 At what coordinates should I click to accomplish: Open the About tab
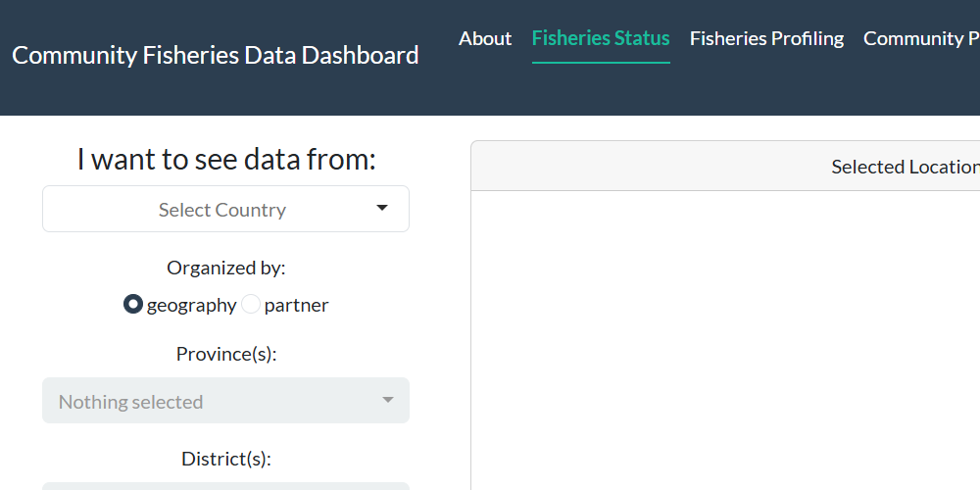click(485, 38)
